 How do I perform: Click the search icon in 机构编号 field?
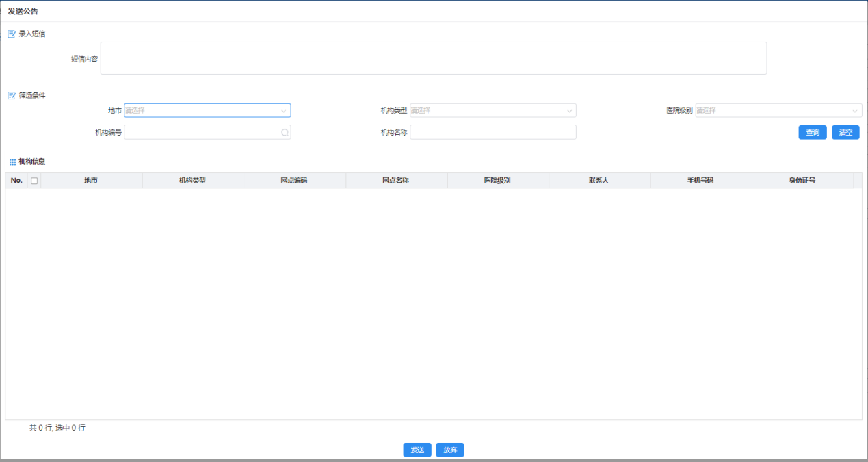(285, 133)
